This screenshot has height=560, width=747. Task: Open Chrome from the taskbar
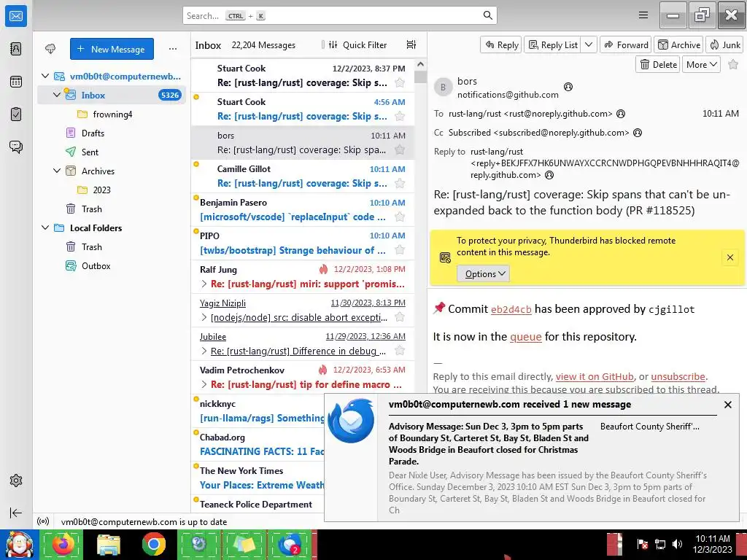[x=153, y=544]
